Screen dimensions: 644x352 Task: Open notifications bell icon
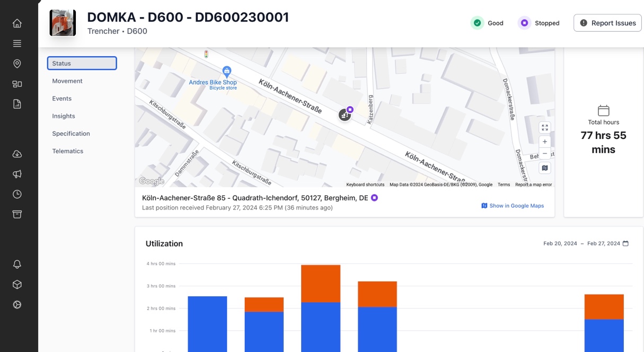[x=17, y=264]
